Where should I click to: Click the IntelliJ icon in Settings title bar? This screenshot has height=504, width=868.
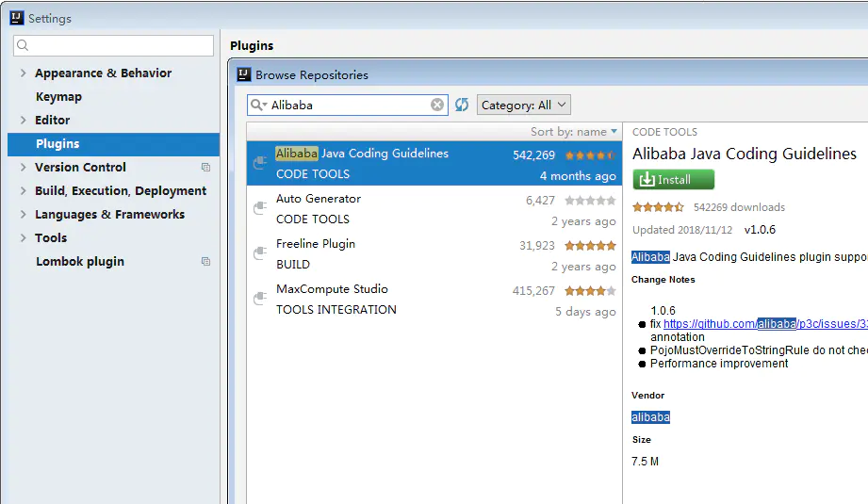pyautogui.click(x=17, y=18)
